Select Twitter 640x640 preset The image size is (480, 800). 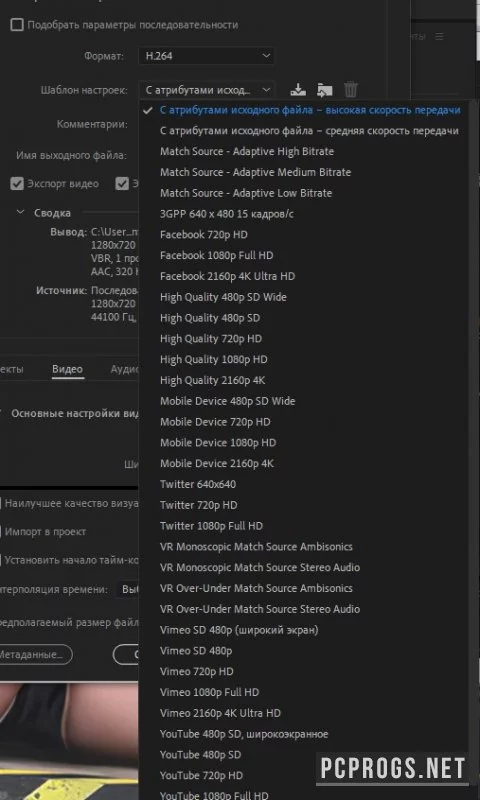tap(198, 484)
